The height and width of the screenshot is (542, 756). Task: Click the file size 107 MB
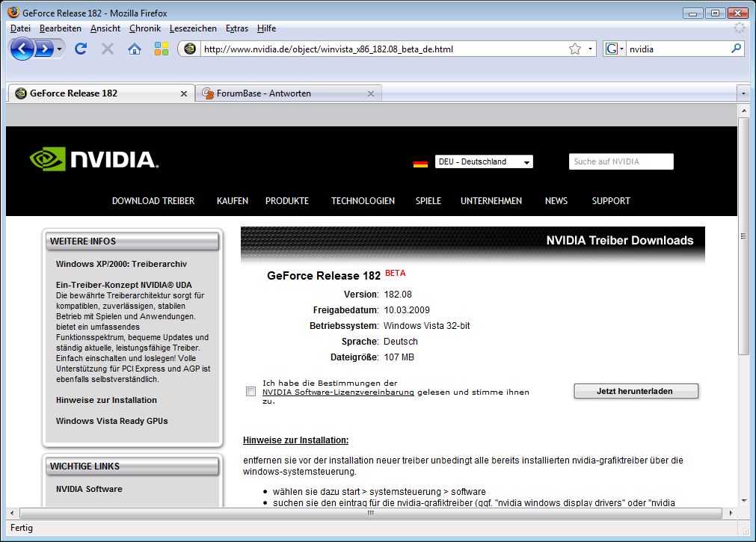399,357
